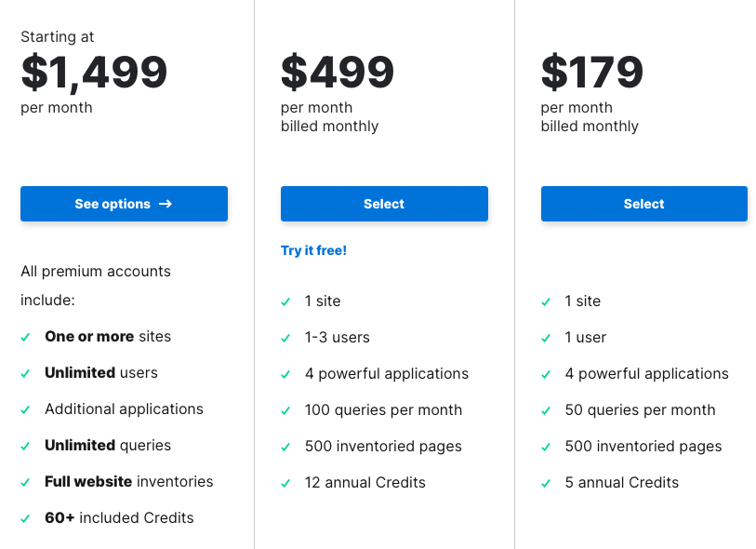The width and height of the screenshot is (756, 549).
Task: Click the $179 price heading
Action: point(592,73)
